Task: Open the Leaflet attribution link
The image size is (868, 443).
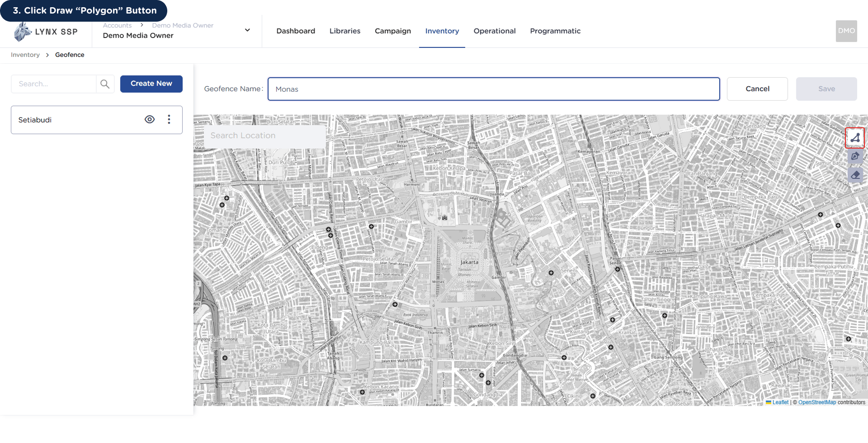Action: tap(780, 402)
